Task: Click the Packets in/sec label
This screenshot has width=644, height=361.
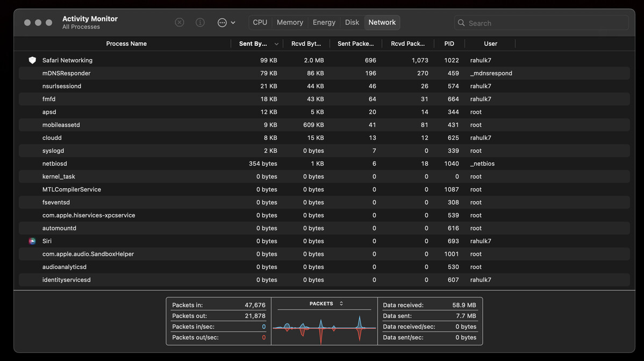Action: [x=193, y=327]
